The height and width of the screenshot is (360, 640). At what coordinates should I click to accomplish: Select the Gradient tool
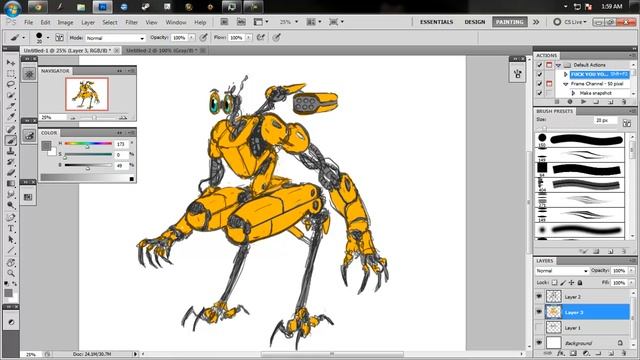point(11,184)
